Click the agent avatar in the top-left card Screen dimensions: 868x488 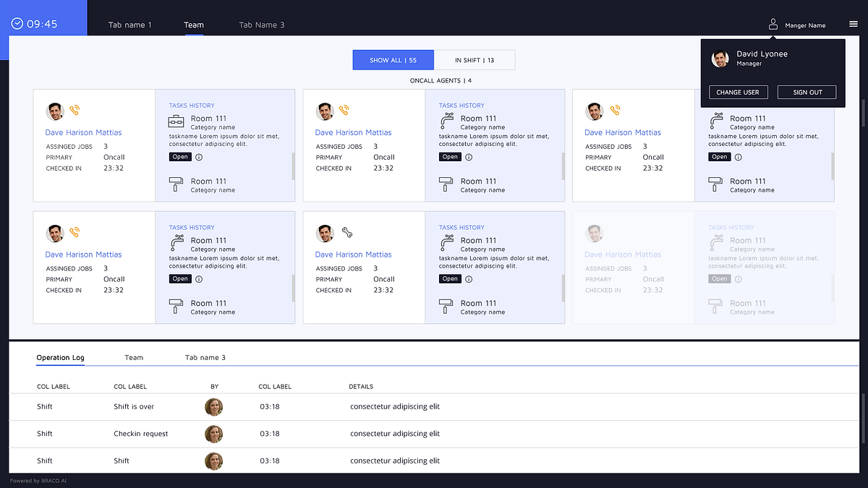[x=55, y=111]
